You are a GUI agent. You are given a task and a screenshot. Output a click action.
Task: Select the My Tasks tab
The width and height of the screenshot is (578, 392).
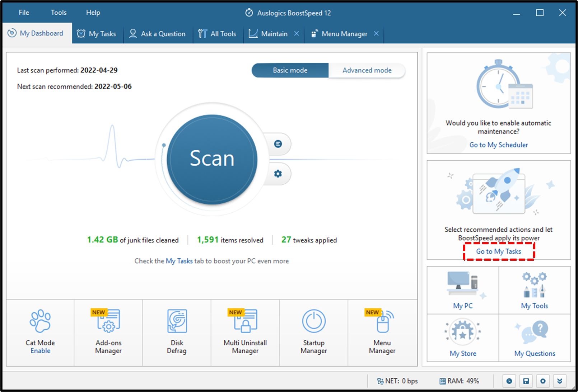[x=98, y=34]
